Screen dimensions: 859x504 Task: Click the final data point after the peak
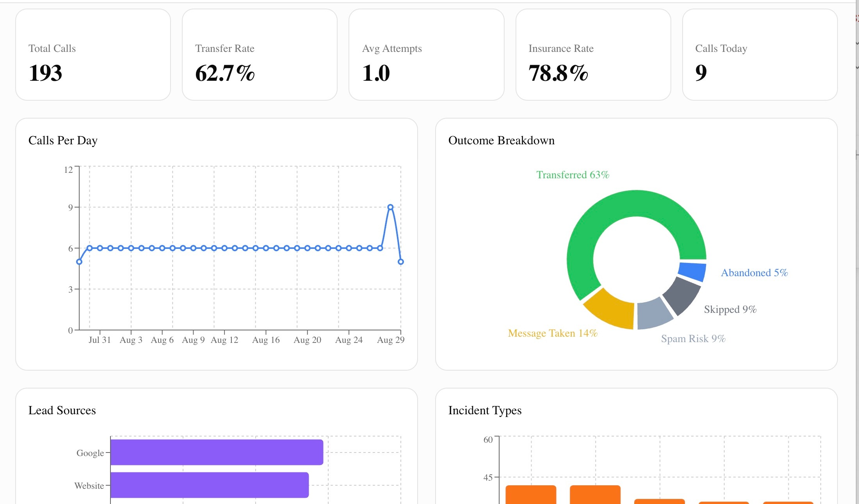click(x=401, y=262)
